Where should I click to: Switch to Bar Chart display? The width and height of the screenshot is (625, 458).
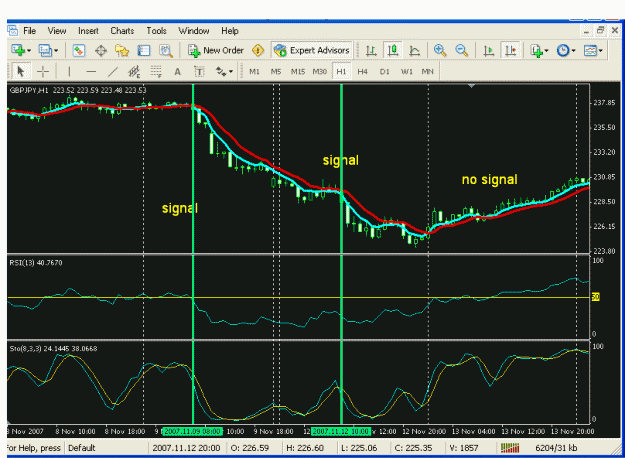pos(371,51)
